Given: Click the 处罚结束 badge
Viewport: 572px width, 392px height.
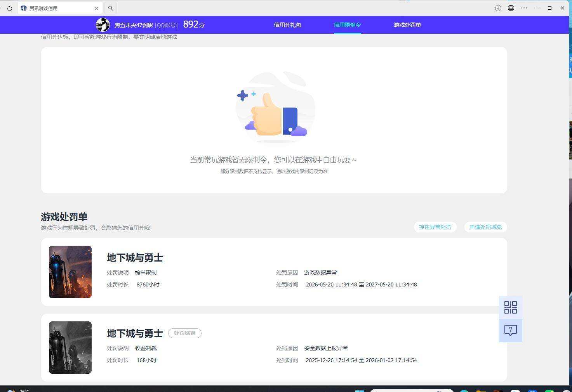Looking at the screenshot, I should (185, 333).
